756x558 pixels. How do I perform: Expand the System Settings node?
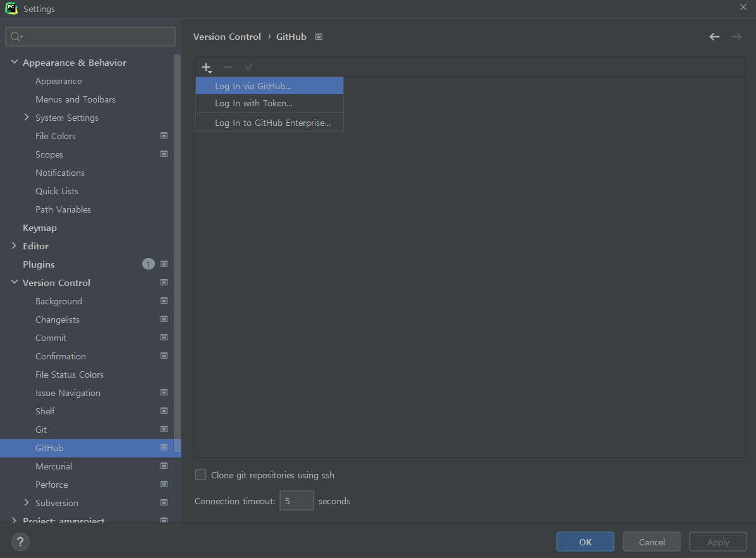[x=27, y=117]
